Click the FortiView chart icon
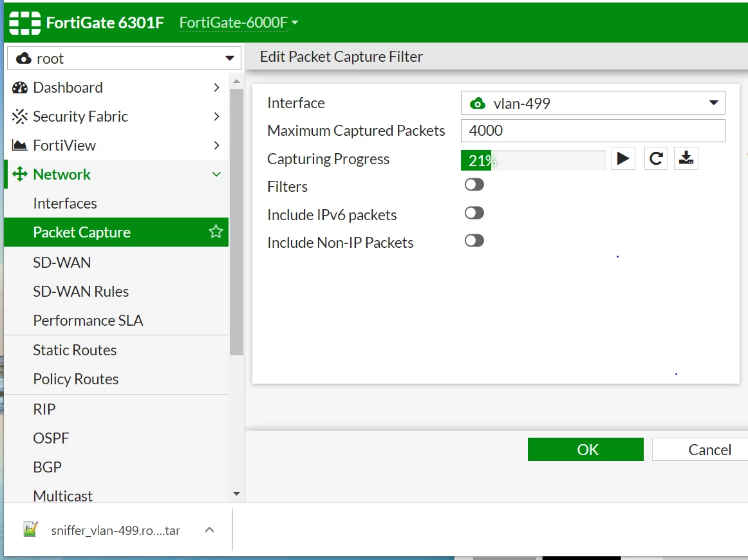The width and height of the screenshot is (748, 560). [19, 145]
